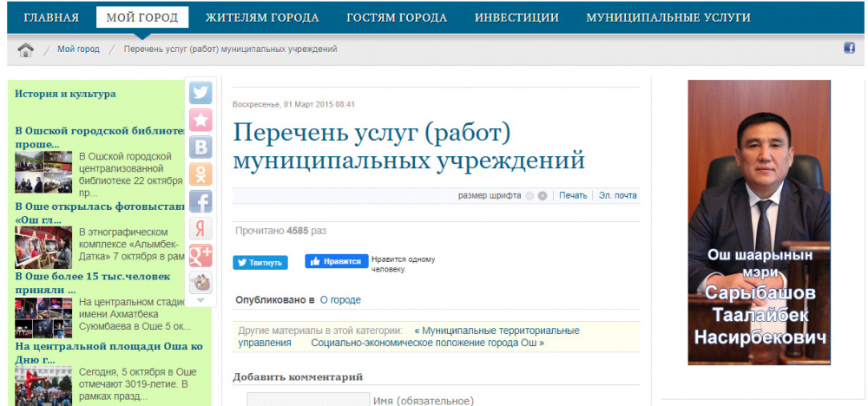Select ИНВЕСТИЦИИ in navigation bar
Image resolution: width=868 pixels, height=406 pixels.
pos(516,17)
